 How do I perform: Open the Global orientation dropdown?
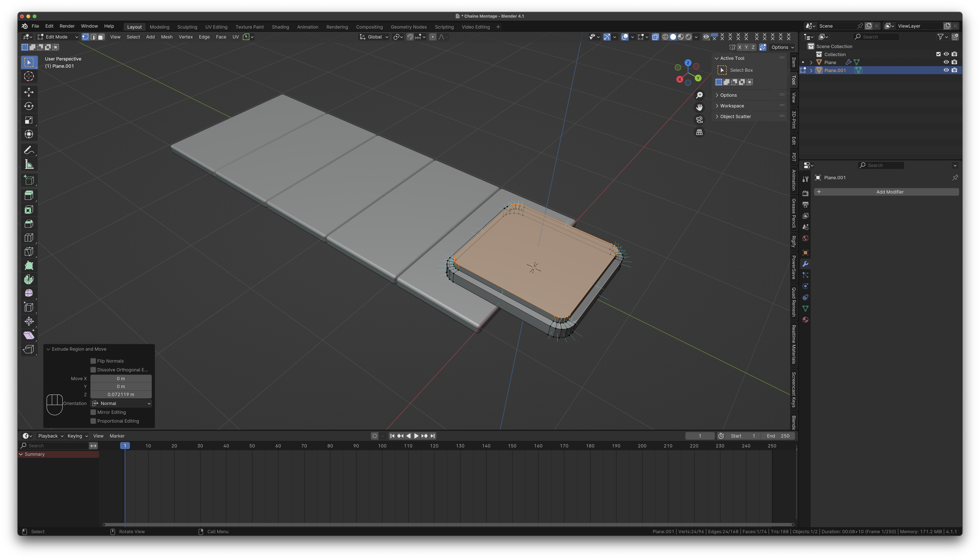click(374, 37)
